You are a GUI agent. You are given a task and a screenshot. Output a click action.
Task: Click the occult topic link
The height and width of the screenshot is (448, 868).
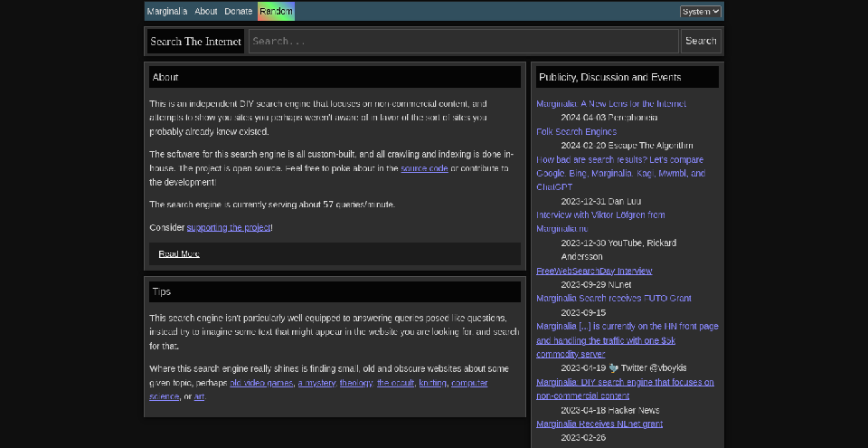[395, 383]
